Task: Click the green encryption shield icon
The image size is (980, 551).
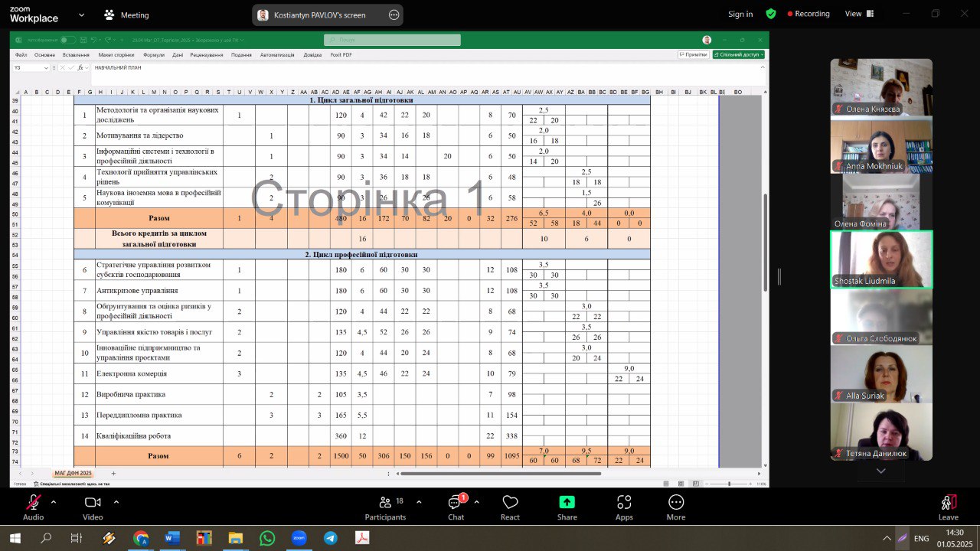Action: coord(771,14)
